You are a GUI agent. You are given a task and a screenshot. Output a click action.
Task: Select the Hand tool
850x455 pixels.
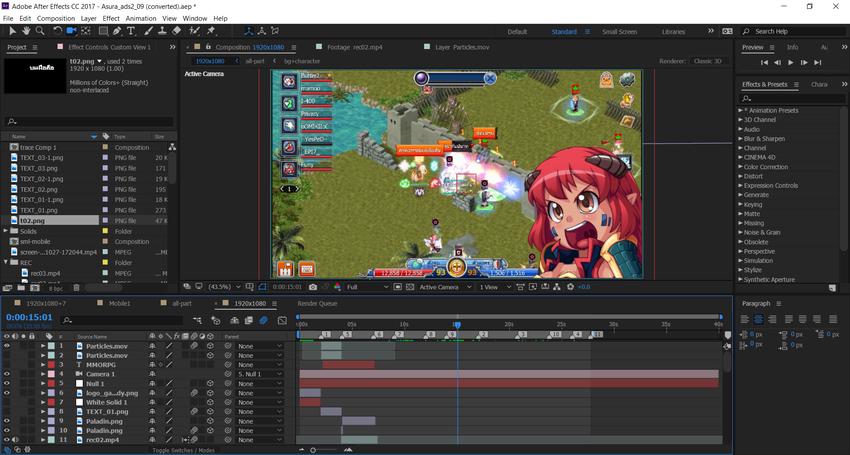point(26,31)
